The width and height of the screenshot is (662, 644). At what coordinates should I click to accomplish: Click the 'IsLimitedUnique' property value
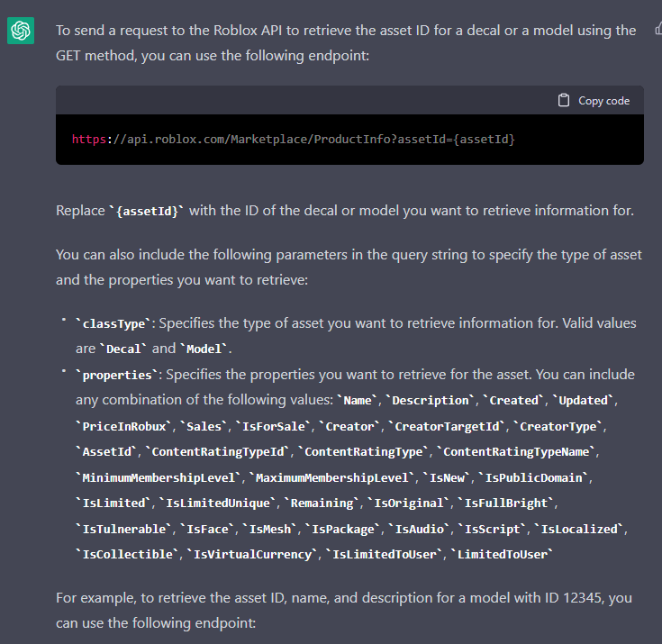[218, 503]
